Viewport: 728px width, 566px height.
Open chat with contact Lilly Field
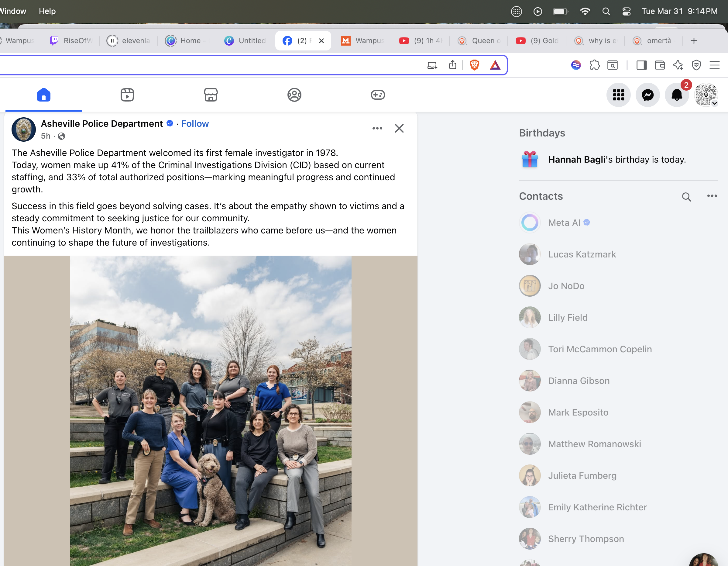coord(568,318)
